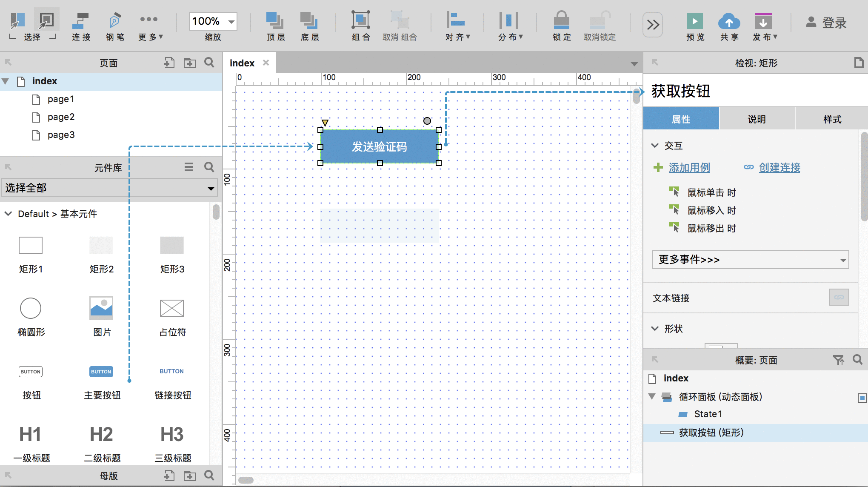The image size is (868, 487).
Task: Open the 分布 distribute menu
Action: (x=510, y=26)
